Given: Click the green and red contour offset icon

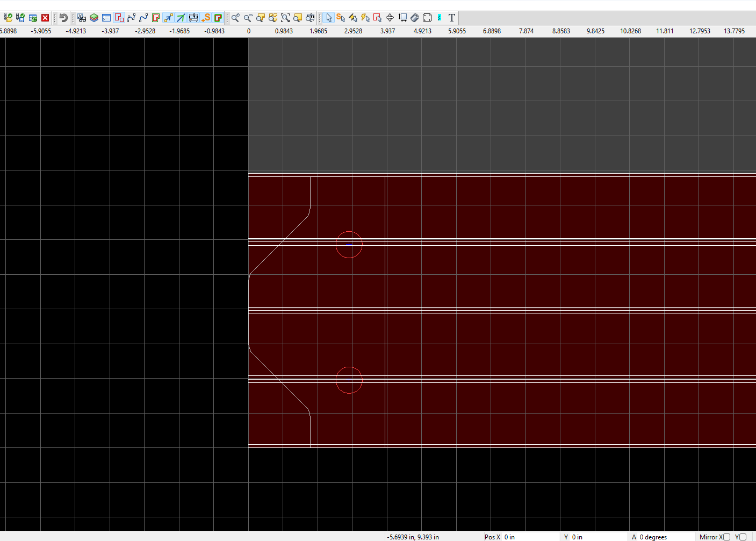Looking at the screenshot, I should click(156, 18).
